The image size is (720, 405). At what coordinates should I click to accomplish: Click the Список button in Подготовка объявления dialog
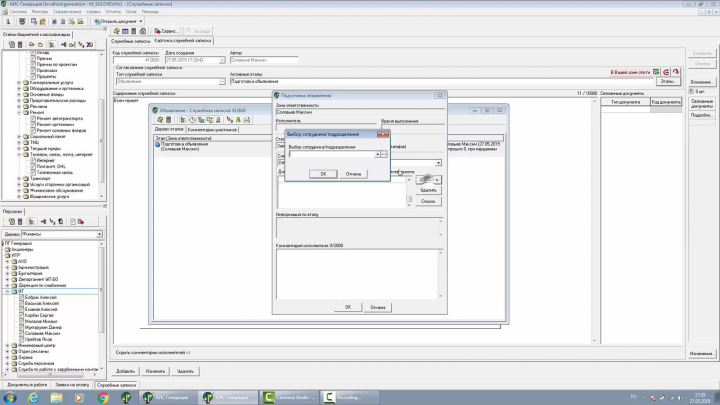pyautogui.click(x=428, y=201)
